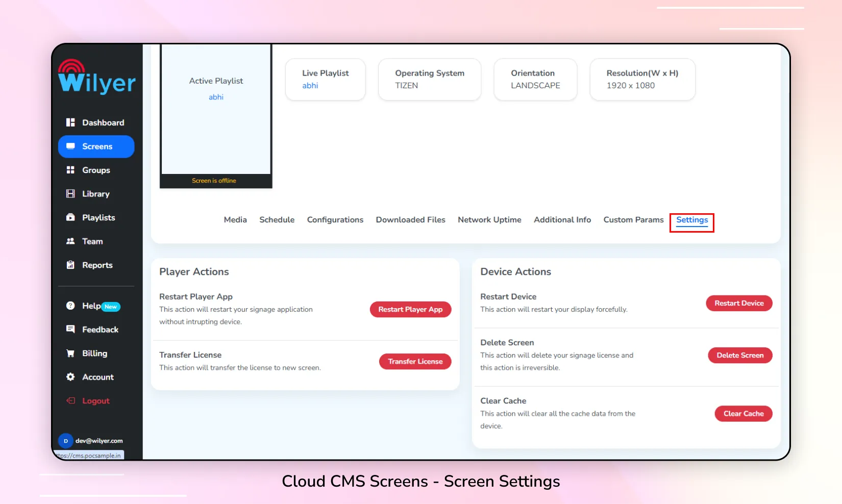Switch to the Media tab
This screenshot has width=842, height=504.
pyautogui.click(x=235, y=219)
